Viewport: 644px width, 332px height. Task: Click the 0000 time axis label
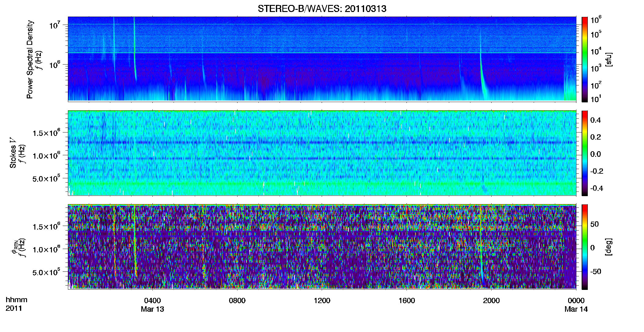tap(576, 300)
